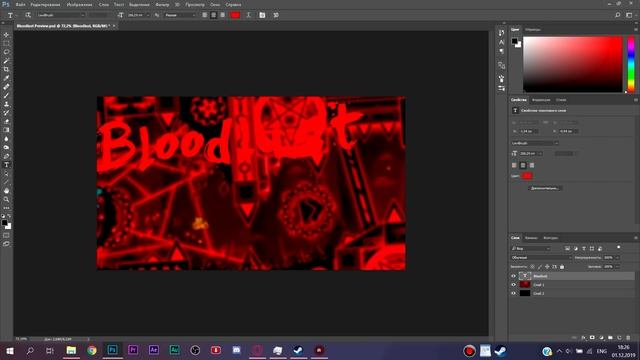Create a new layer group folder
This screenshot has height=360, width=640.
click(610, 338)
